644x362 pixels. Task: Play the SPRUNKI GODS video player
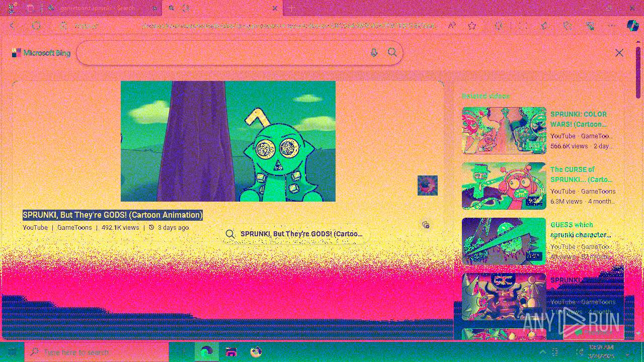tap(228, 141)
